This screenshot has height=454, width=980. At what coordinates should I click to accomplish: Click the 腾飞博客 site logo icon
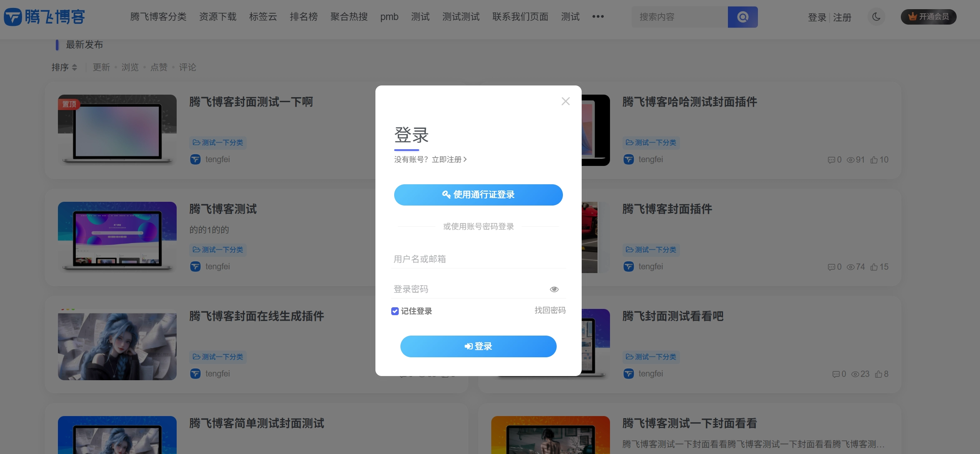(x=12, y=17)
